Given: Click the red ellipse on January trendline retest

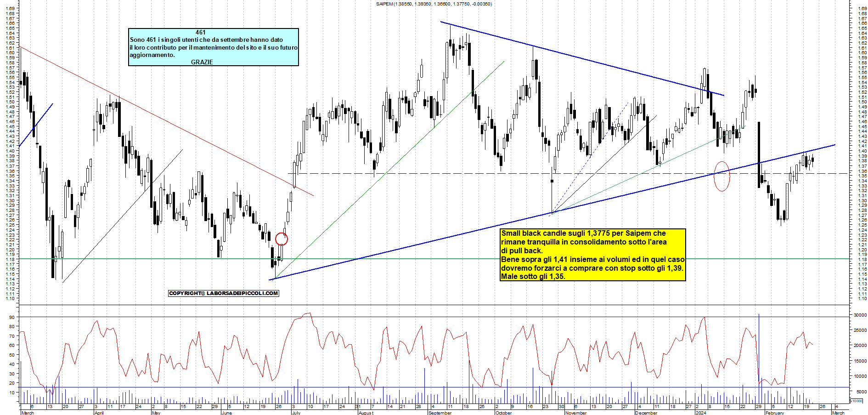Looking at the screenshot, I should [722, 176].
